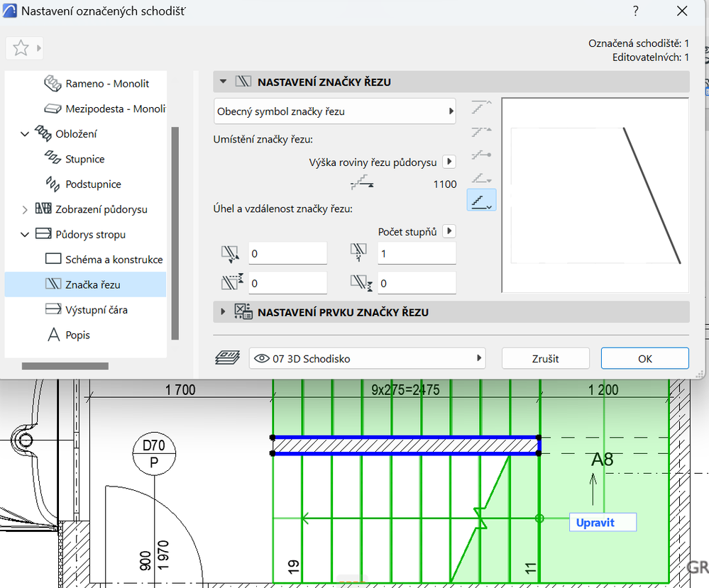Toggle the eye visibility on layer 07 3D Schodisko
The width and height of the screenshot is (709, 588).
click(x=261, y=357)
